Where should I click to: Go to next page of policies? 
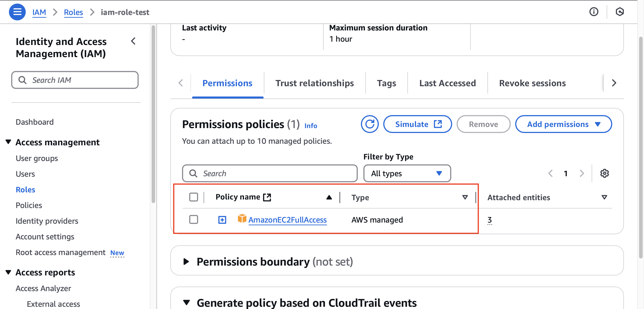582,173
